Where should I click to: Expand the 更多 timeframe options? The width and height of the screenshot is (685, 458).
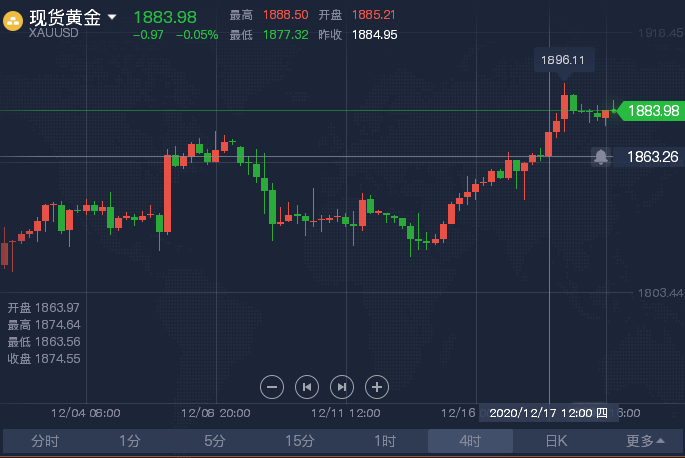point(645,441)
